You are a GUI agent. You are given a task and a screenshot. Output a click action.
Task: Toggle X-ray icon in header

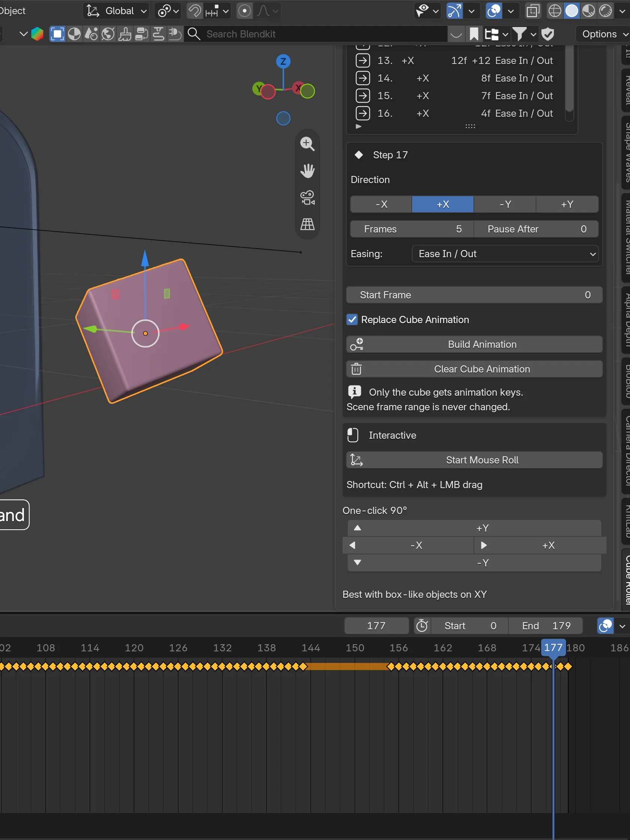pos(533,11)
